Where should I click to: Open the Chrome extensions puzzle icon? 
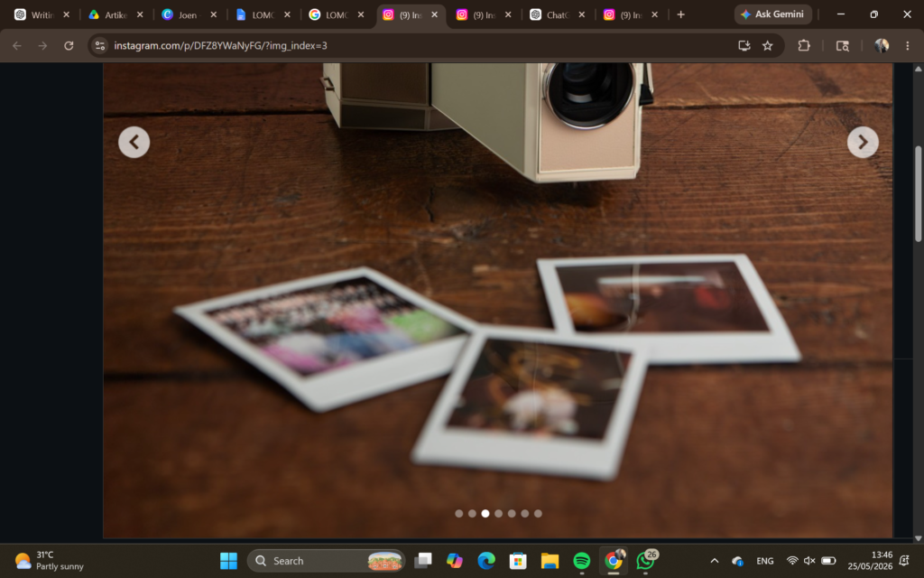[804, 45]
